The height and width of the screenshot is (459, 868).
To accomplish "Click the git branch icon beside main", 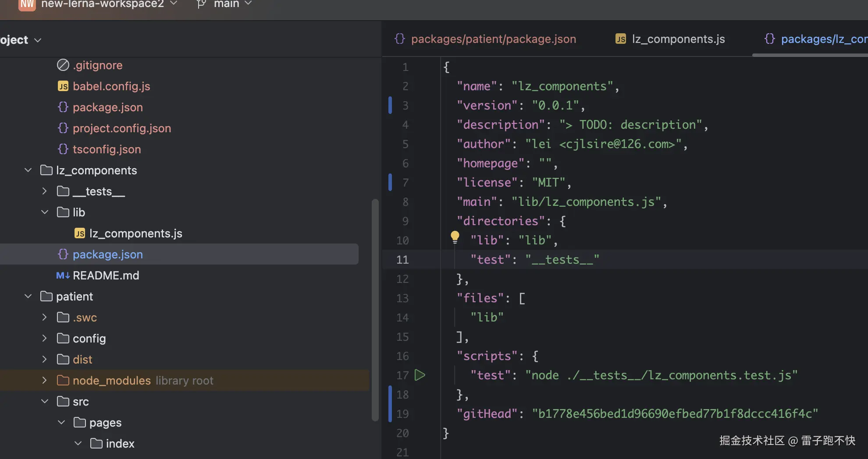I will 201,4.
